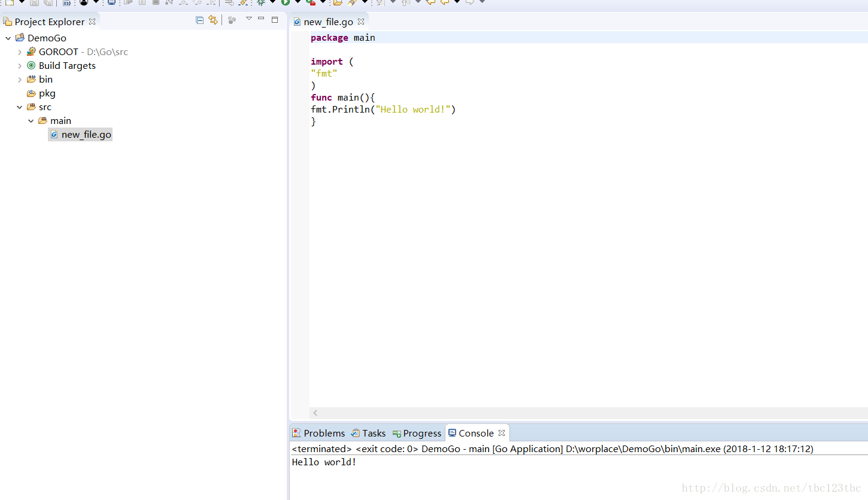Click the editor horizontal scroll left arrow

click(x=315, y=413)
